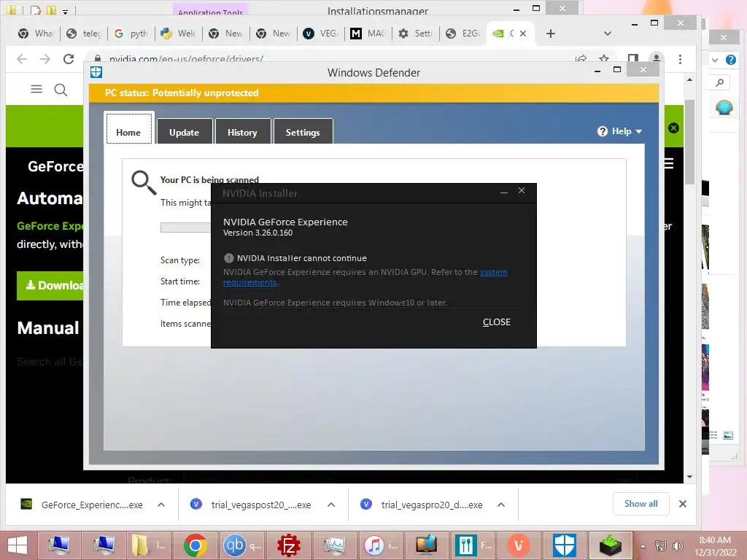This screenshot has width=747, height=560.
Task: Open Chrome three-dot menu
Action: (681, 59)
